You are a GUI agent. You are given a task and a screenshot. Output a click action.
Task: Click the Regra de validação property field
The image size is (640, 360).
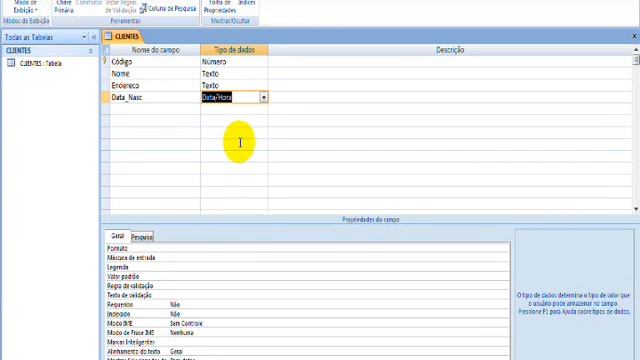pos(339,286)
